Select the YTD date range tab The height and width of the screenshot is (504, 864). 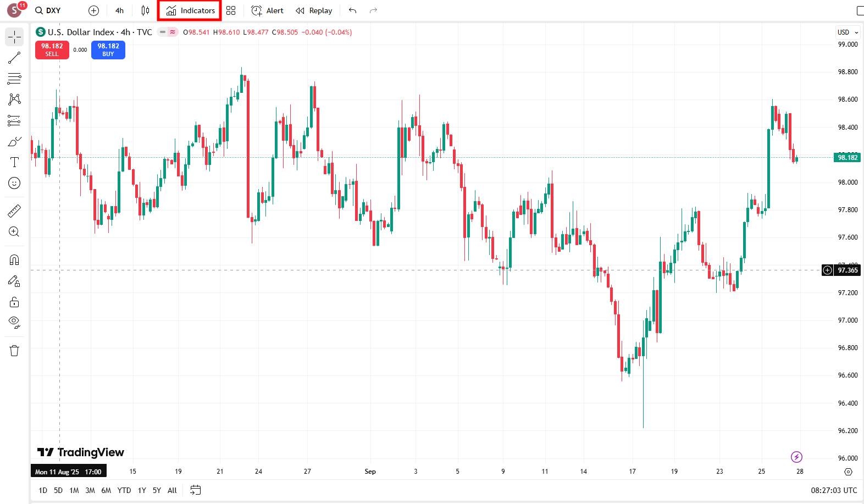coord(124,490)
